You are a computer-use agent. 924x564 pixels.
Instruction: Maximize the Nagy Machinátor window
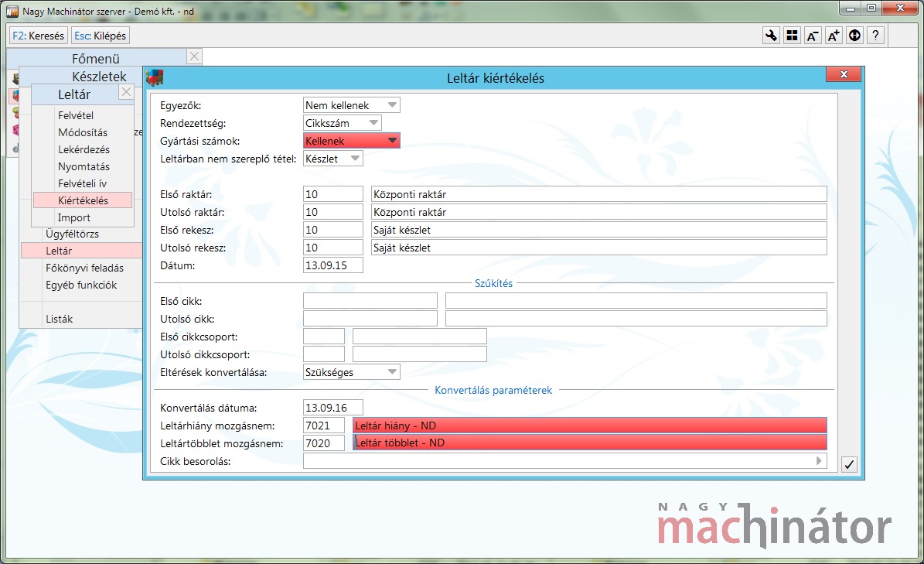coord(871,9)
